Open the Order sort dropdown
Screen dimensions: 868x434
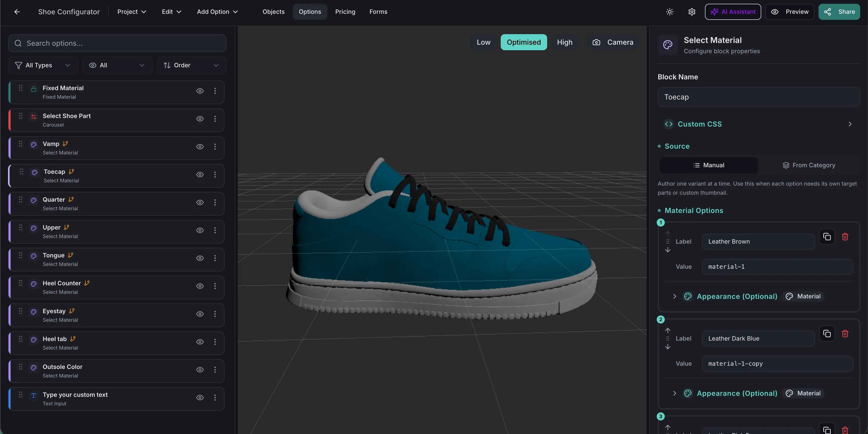pos(191,65)
